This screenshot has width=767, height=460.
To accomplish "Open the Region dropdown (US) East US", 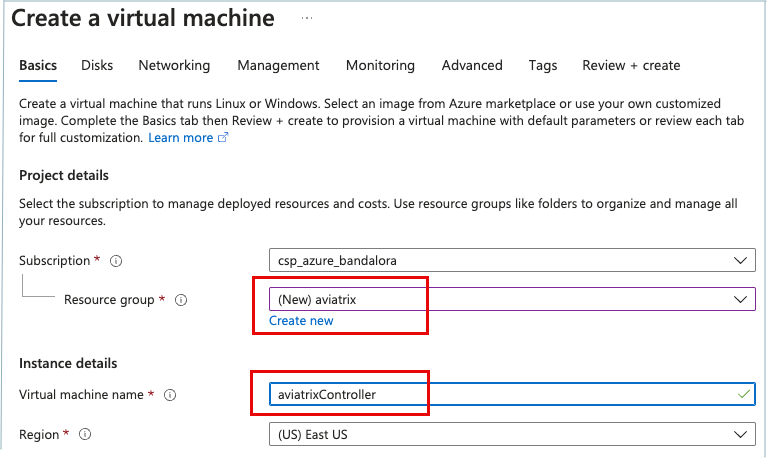I will click(512, 434).
